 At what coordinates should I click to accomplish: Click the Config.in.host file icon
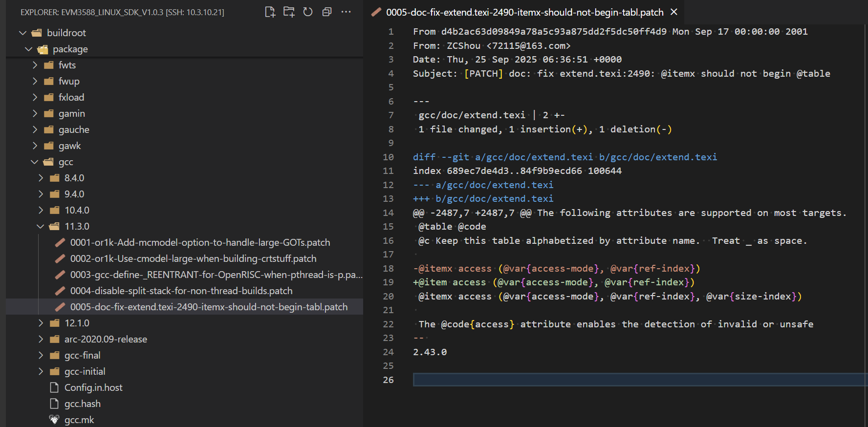tap(54, 387)
